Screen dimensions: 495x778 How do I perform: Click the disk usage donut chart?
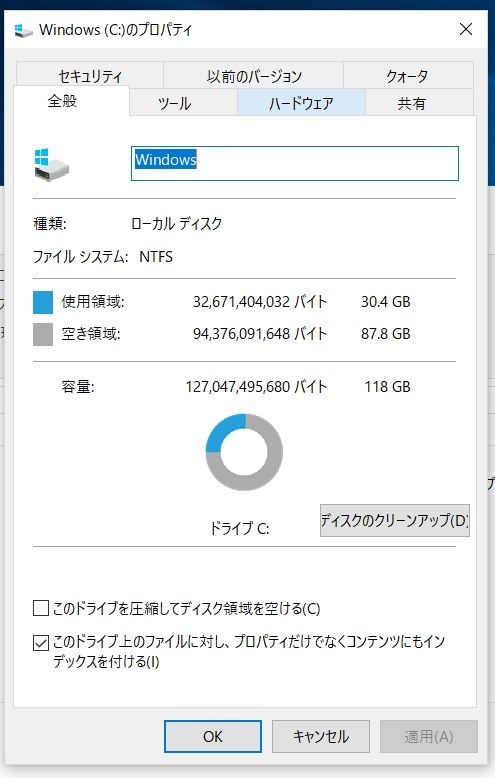(x=244, y=452)
